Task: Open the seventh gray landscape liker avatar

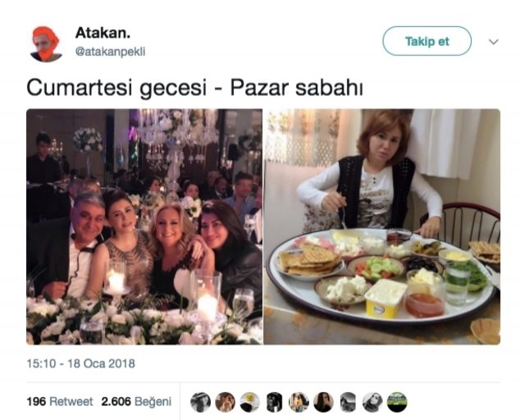Action: pyautogui.click(x=348, y=402)
